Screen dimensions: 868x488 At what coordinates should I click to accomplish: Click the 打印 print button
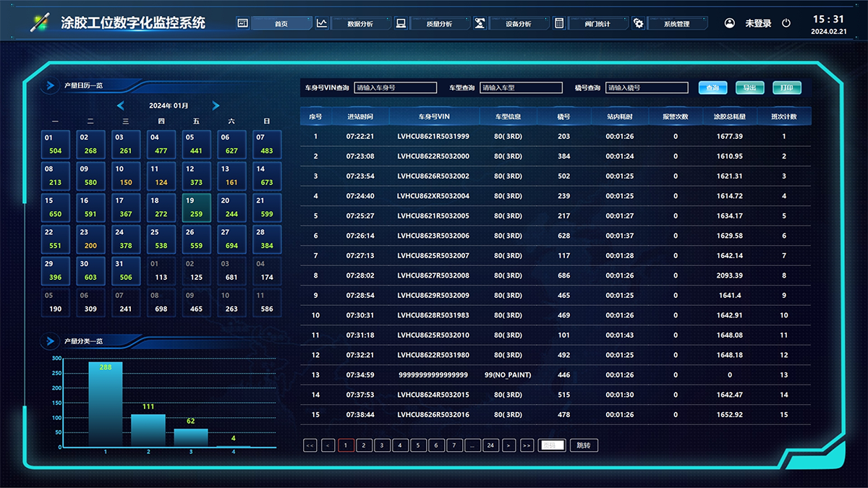click(x=787, y=87)
